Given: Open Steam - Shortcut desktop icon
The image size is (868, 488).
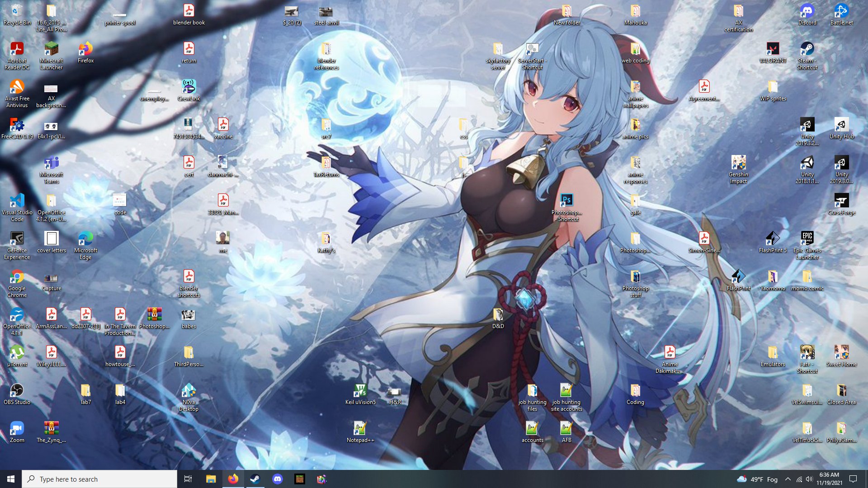Looking at the screenshot, I should click(x=807, y=56).
